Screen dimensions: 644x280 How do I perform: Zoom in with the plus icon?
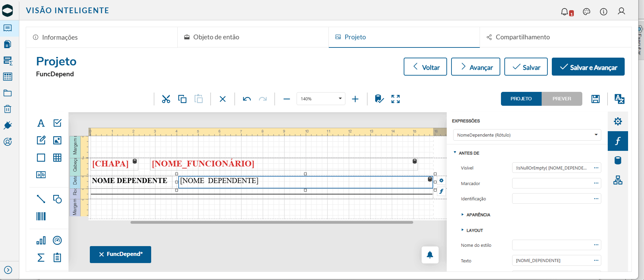[x=355, y=99]
